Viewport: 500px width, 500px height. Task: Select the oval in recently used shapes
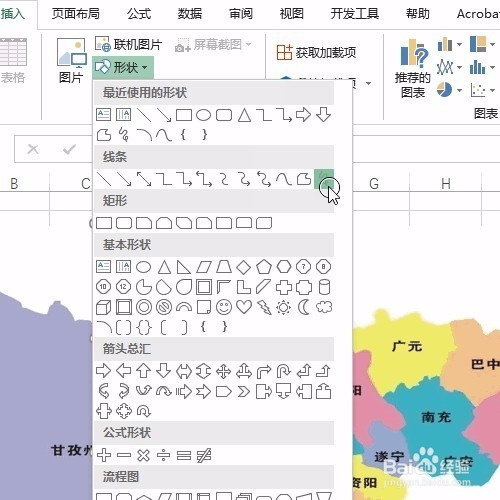point(204,115)
